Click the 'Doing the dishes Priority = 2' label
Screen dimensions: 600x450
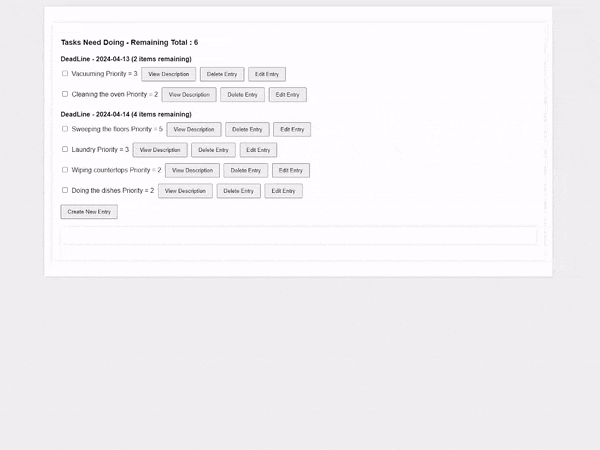113,191
